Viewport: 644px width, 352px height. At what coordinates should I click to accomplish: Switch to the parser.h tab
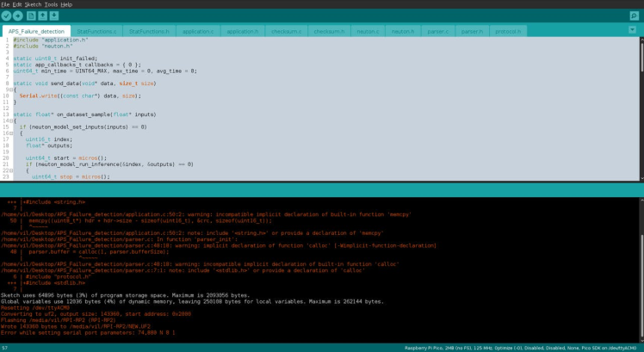pos(473,31)
